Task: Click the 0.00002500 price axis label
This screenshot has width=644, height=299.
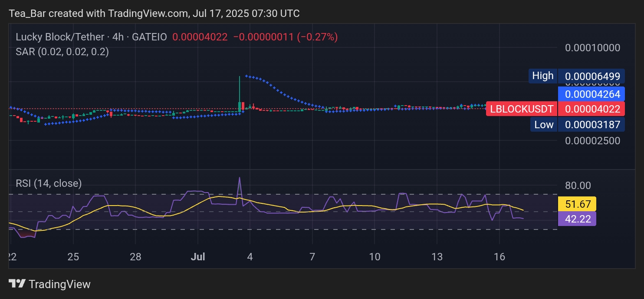Action: click(592, 141)
